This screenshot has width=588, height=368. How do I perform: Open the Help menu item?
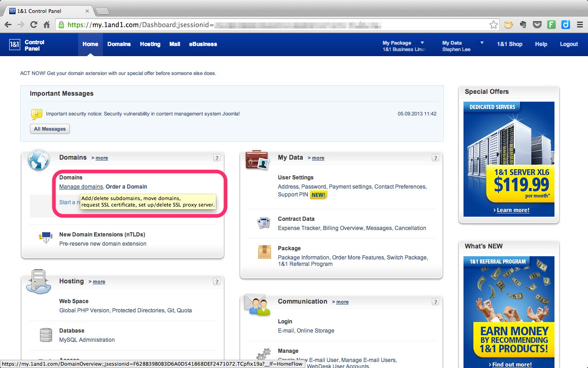pos(541,44)
